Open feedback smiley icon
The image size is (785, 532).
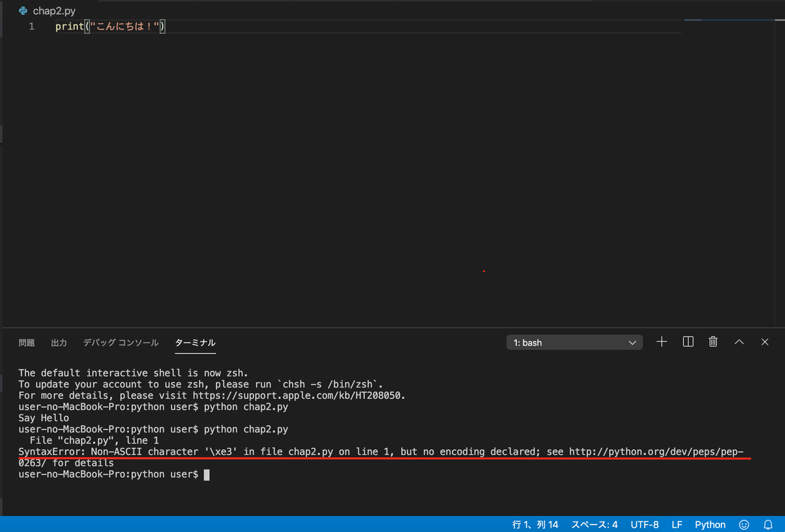tap(745, 525)
